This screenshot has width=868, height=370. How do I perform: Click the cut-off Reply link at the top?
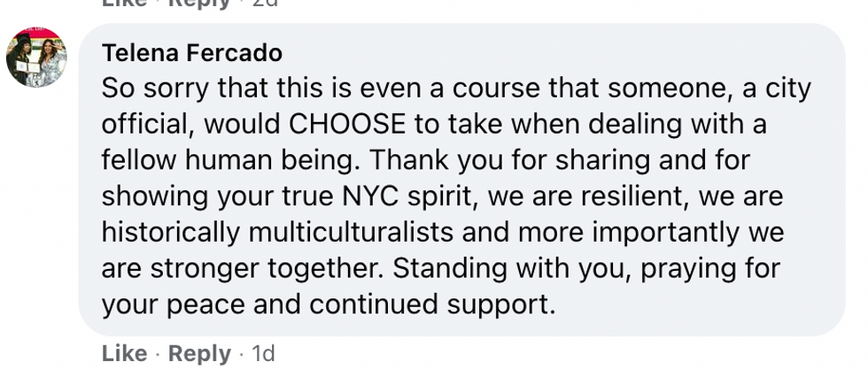pyautogui.click(x=199, y=3)
